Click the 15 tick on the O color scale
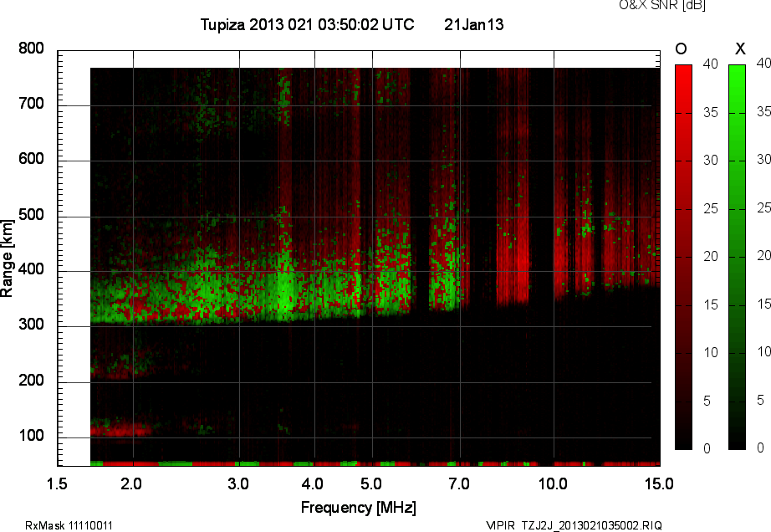This screenshot has width=771, height=532. click(x=711, y=304)
